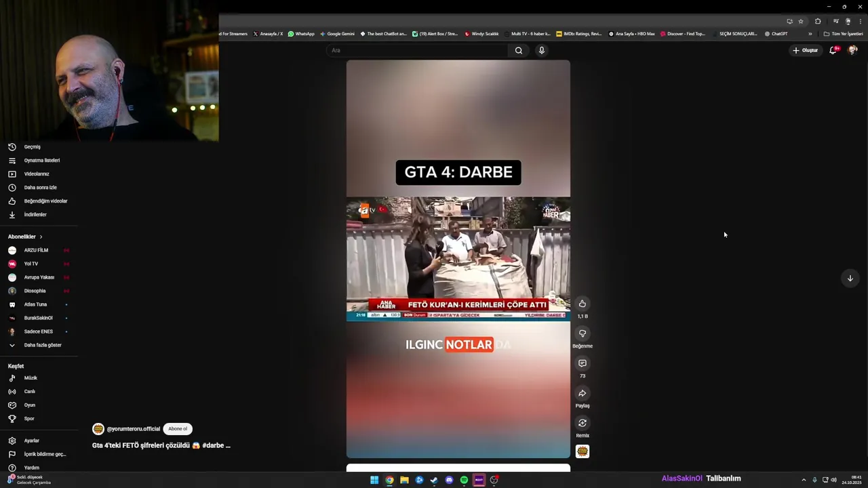Open YouTube notifications bell
The height and width of the screenshot is (488, 868).
[833, 50]
